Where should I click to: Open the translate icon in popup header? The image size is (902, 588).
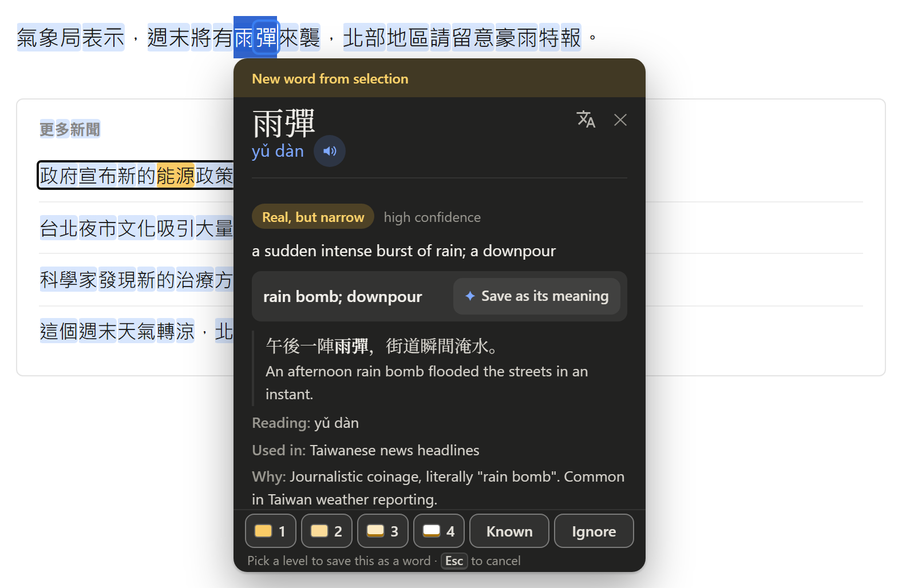pos(585,120)
